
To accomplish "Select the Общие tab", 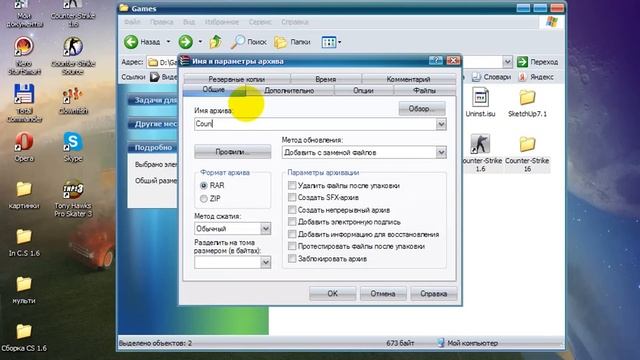I will (x=214, y=90).
